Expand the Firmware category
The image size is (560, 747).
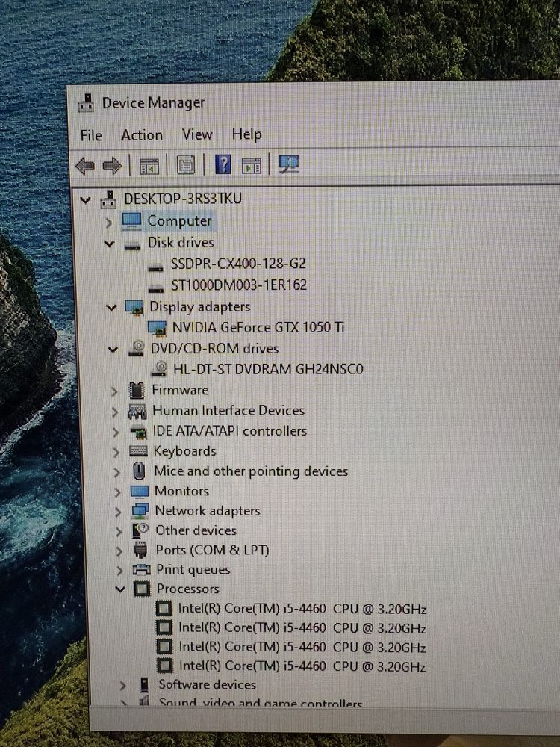(114, 391)
